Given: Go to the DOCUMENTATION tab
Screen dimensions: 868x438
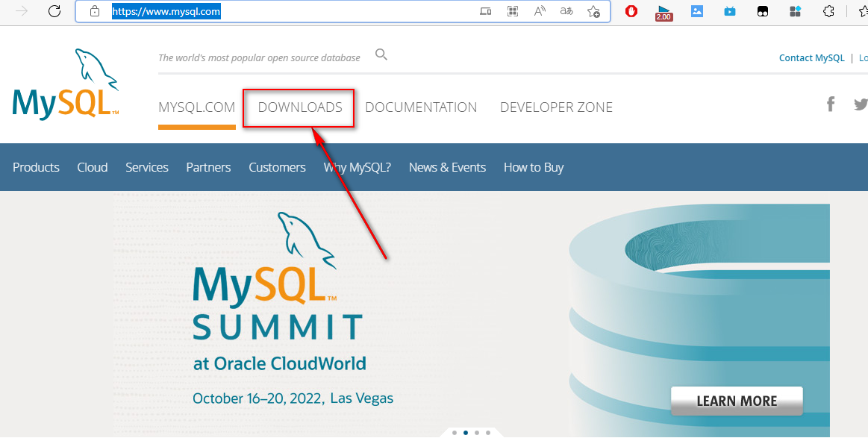Looking at the screenshot, I should pyautogui.click(x=421, y=107).
